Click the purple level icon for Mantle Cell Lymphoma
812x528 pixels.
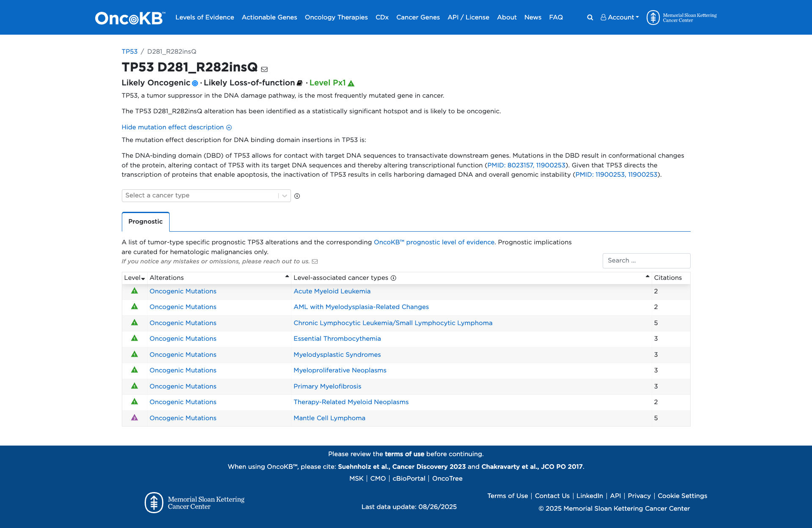134,418
